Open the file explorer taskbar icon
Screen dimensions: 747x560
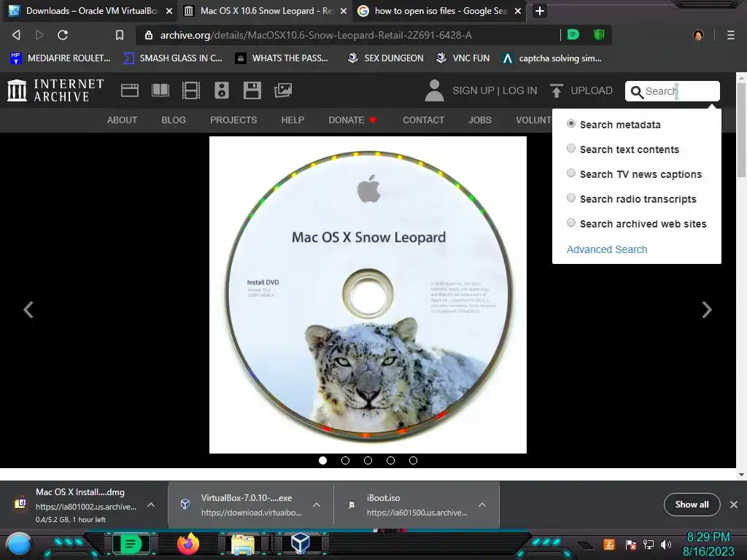243,544
